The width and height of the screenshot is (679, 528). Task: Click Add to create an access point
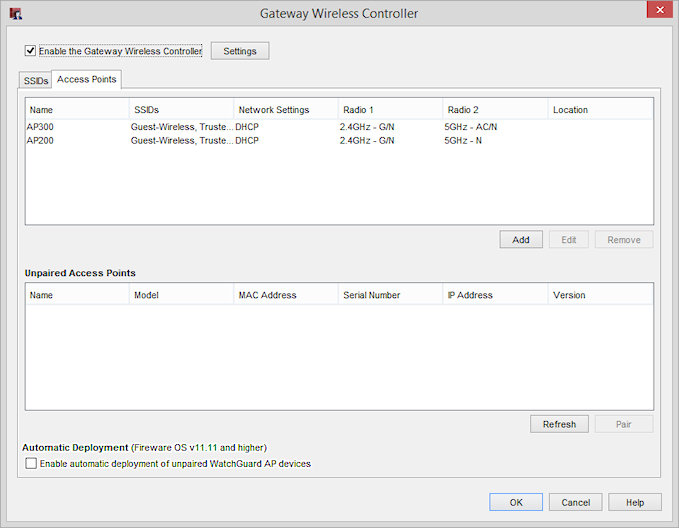(x=520, y=240)
